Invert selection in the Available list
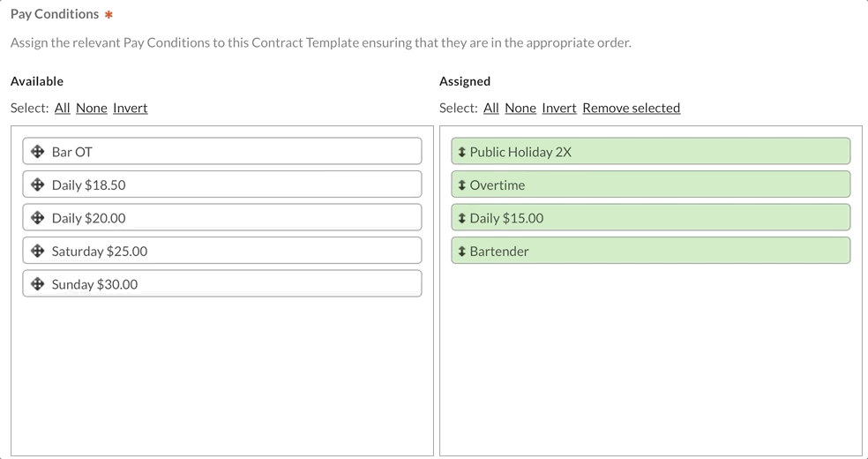868x459 pixels. (130, 108)
